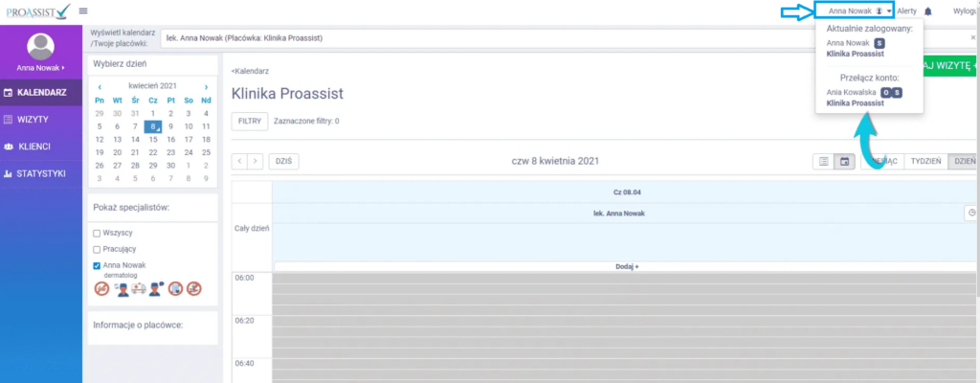Image resolution: width=980 pixels, height=383 pixels.
Task: Click the DZIŚ button
Action: click(x=282, y=162)
